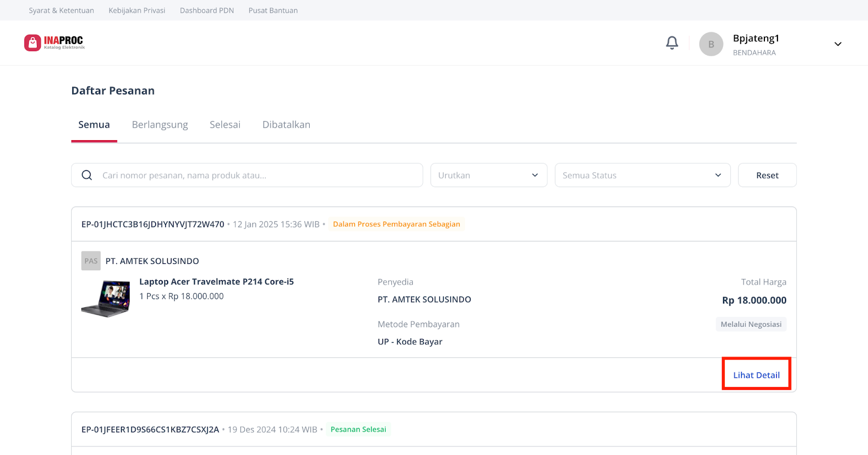Viewport: 868px width, 455px height.
Task: Open Pusat Bantuan link
Action: pyautogui.click(x=273, y=10)
